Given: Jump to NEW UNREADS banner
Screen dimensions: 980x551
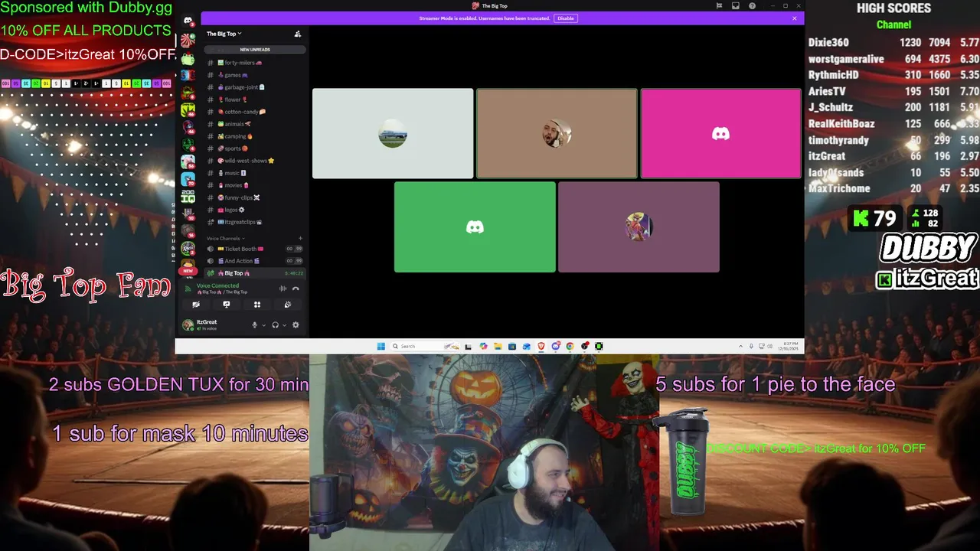Looking at the screenshot, I should coord(254,50).
